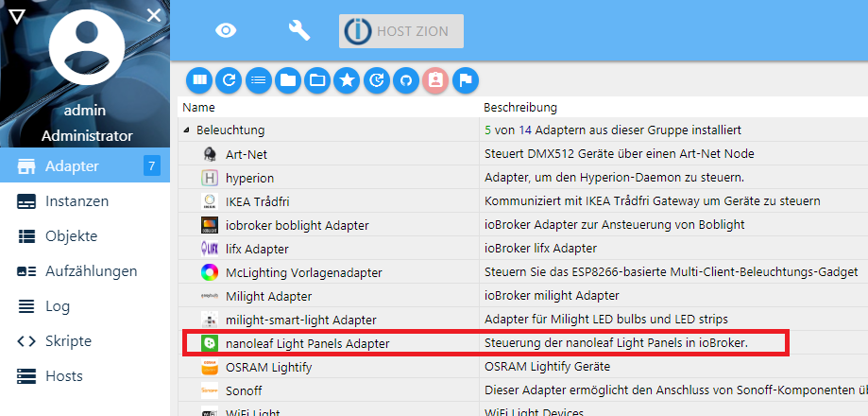The width and height of the screenshot is (868, 416).
Task: Click the Administrator role label
Action: click(x=87, y=136)
